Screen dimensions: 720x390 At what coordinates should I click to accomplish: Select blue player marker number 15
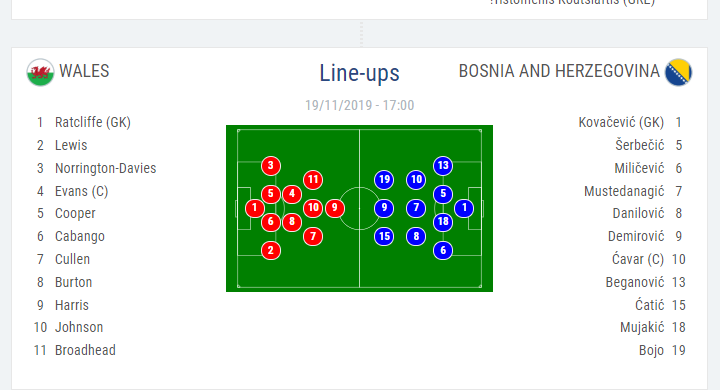pyautogui.click(x=384, y=237)
